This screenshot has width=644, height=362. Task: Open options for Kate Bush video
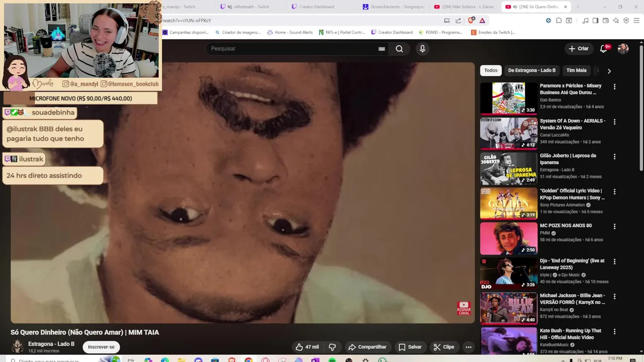614,331
